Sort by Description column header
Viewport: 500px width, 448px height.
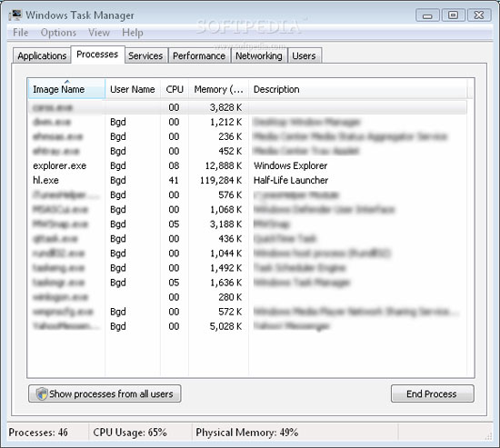(x=359, y=89)
